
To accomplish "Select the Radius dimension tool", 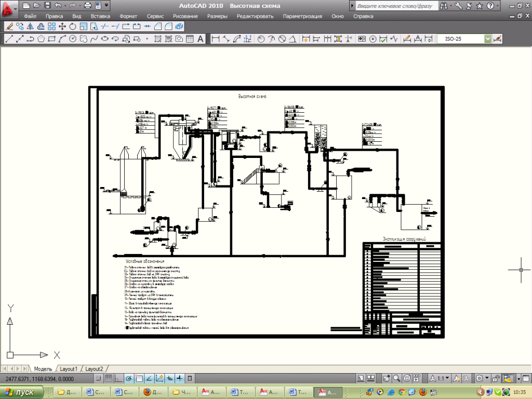I will coord(261,39).
